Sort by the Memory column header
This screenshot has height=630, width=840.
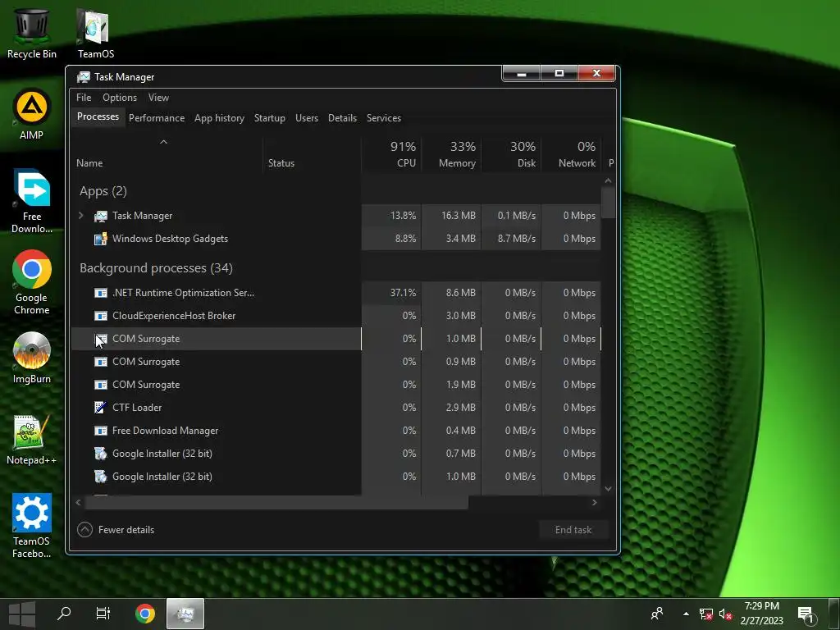click(452, 154)
